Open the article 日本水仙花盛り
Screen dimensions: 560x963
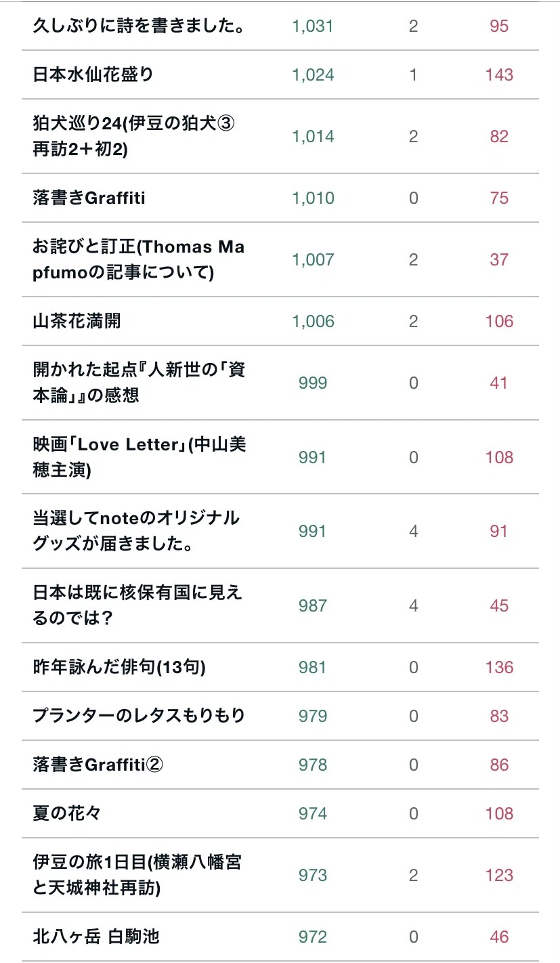(93, 74)
